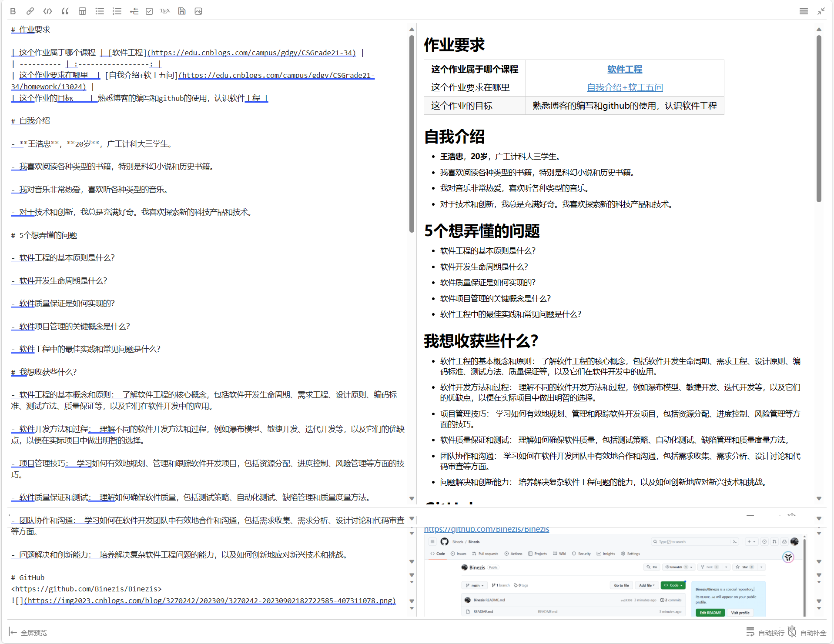Click the auto-complete icon
This screenshot has width=834, height=644.
[792, 631]
